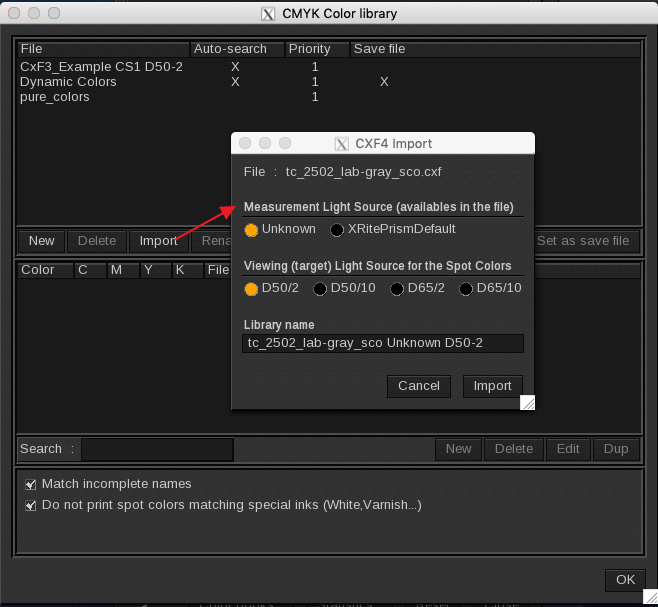Click the Save file column header
Image resolution: width=658 pixels, height=607 pixels.
pyautogui.click(x=495, y=49)
